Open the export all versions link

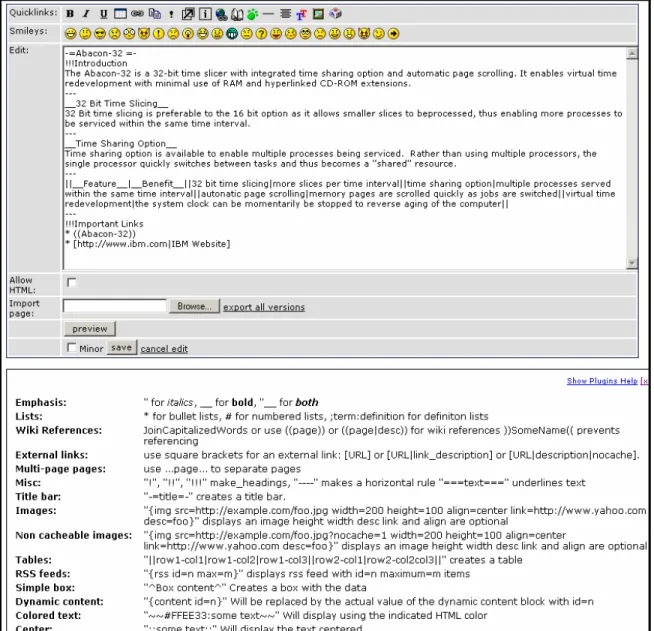(264, 307)
